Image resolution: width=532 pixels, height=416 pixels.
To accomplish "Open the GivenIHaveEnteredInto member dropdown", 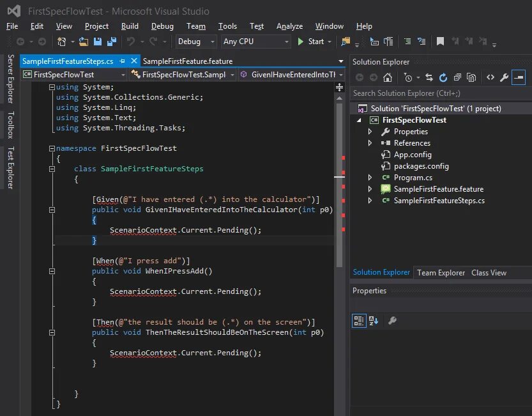I will click(x=340, y=75).
